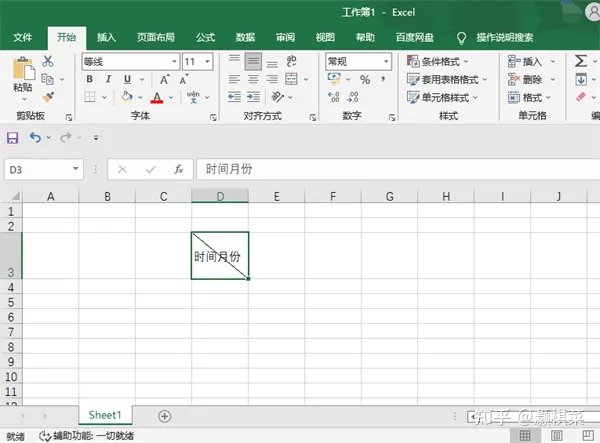Apply fill color with the paint bucket
This screenshot has height=443, width=600.
(x=126, y=97)
